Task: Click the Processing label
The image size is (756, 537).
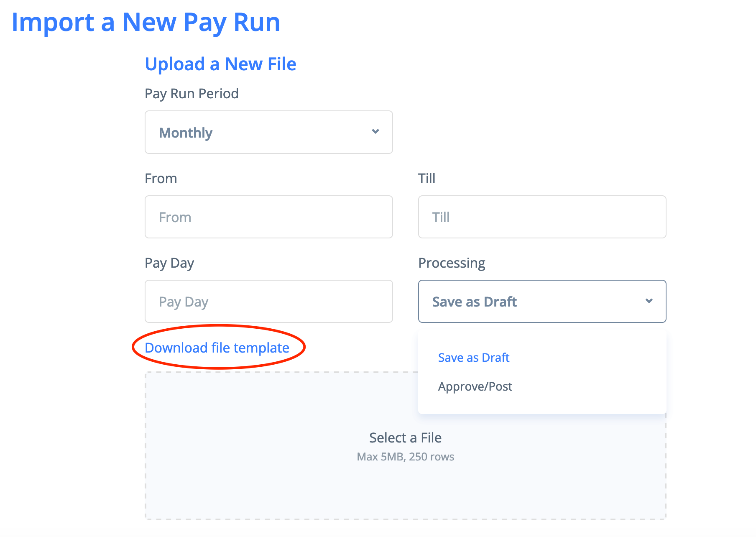Action: tap(452, 263)
